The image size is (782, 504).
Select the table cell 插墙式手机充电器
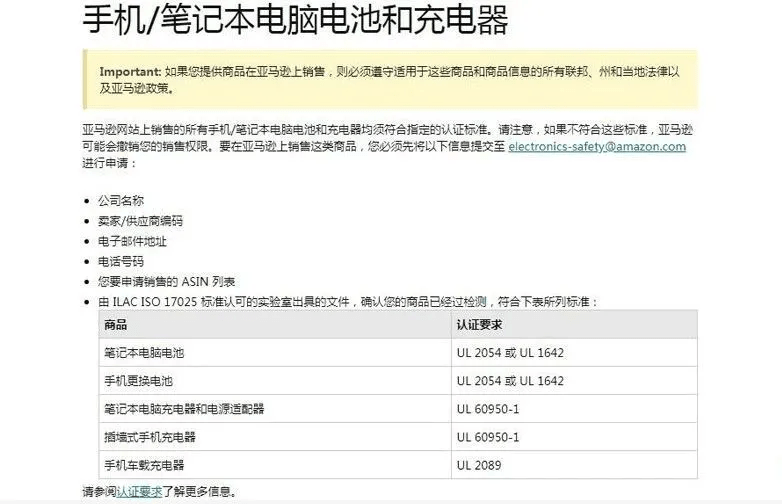coord(275,437)
